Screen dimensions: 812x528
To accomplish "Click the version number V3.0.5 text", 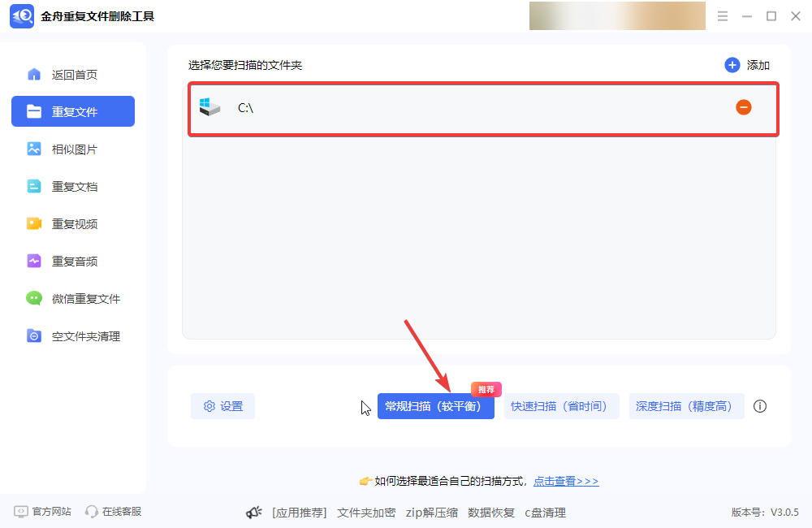I will click(784, 513).
